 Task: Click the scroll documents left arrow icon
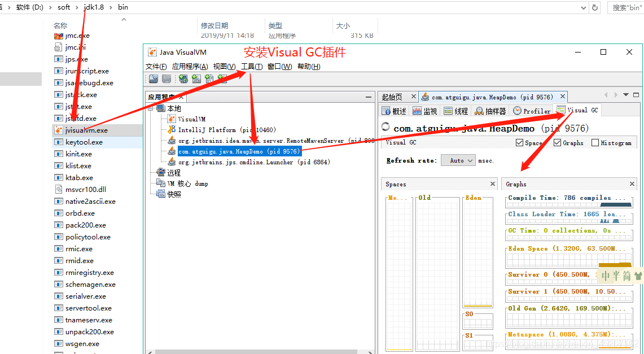(x=606, y=95)
